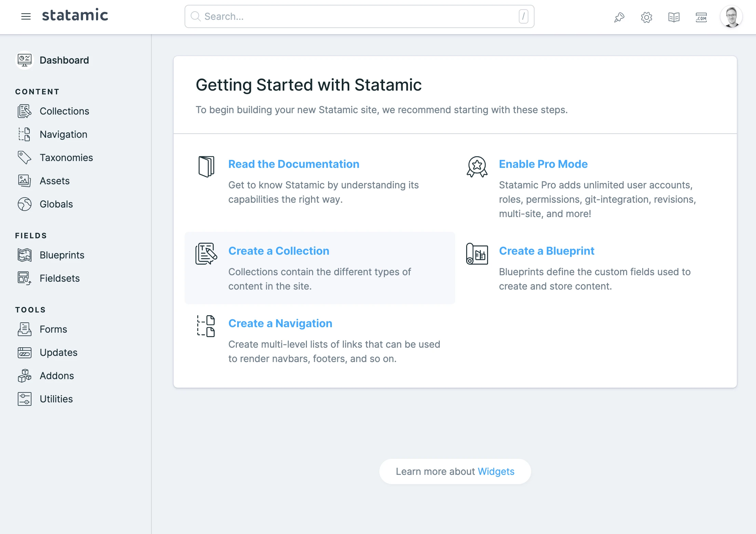Open Navigation in the sidebar

point(63,134)
